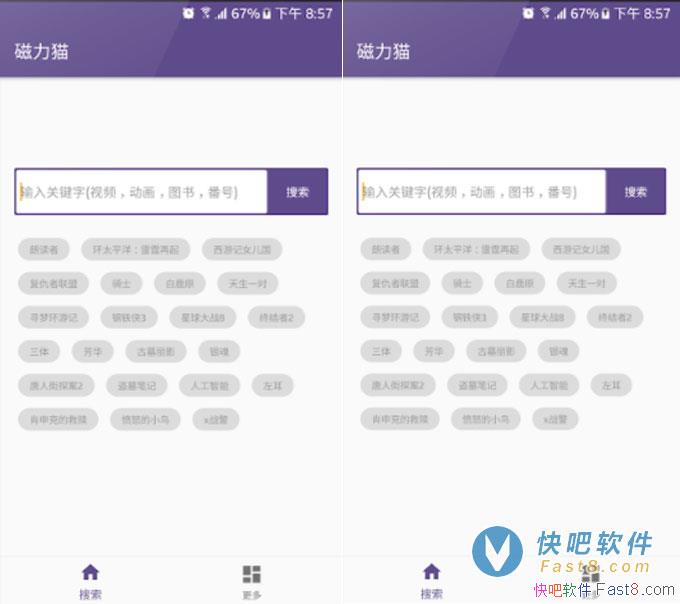Tap the 三体 tag in right screen
This screenshot has height=604, width=680.
(381, 351)
